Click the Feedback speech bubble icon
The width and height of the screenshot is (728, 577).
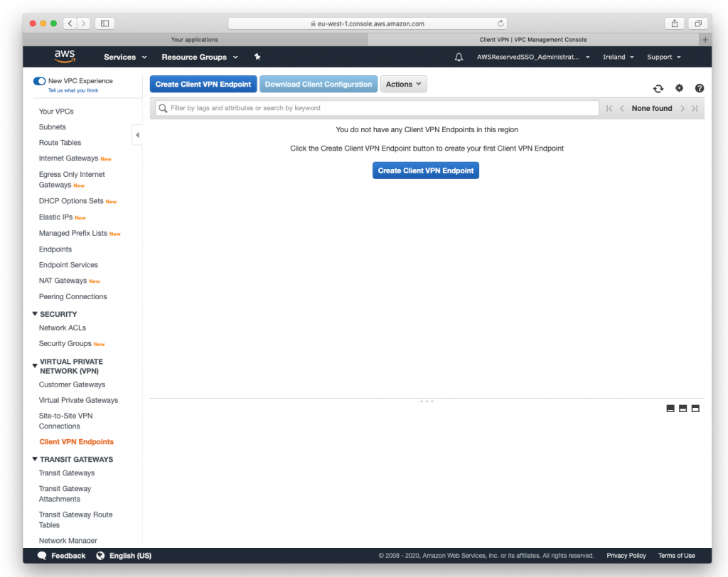[x=42, y=556]
